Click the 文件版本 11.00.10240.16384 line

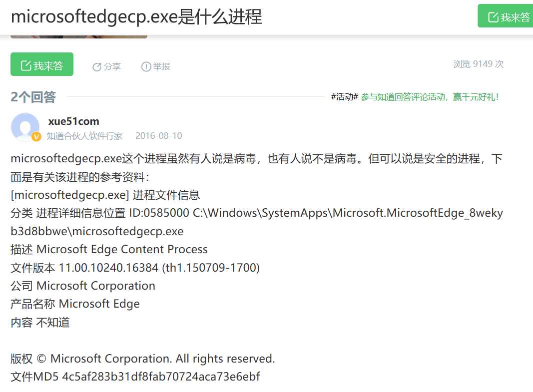pos(135,268)
